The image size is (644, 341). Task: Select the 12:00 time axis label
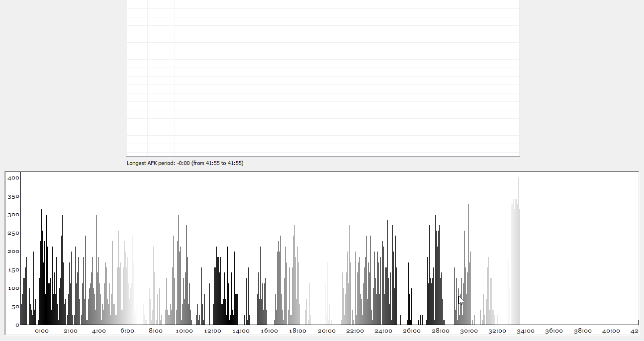[x=213, y=331]
